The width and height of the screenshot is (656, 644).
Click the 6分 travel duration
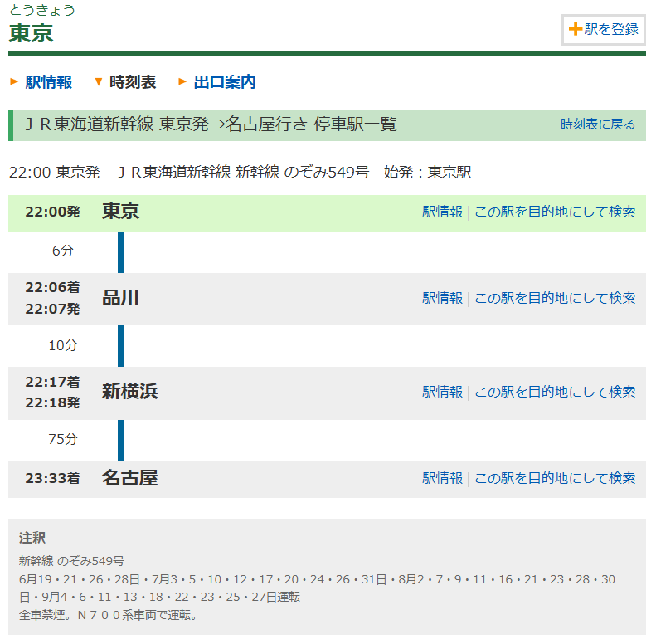tap(63, 251)
